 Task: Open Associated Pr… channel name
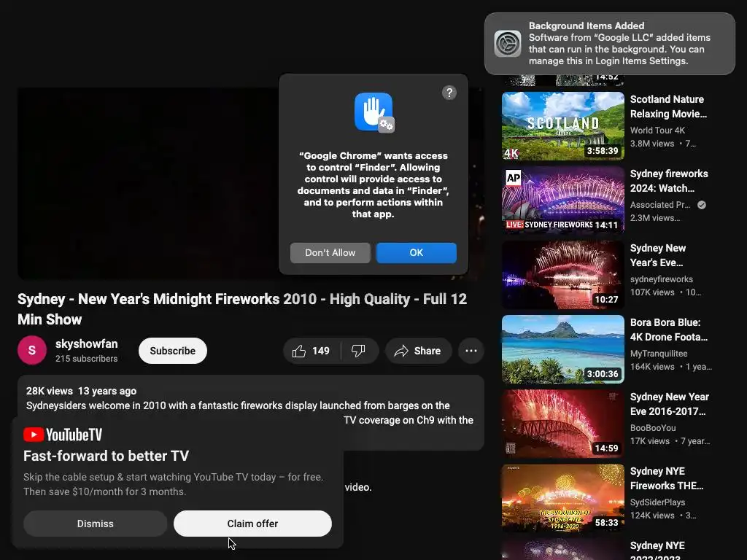pyautogui.click(x=659, y=205)
